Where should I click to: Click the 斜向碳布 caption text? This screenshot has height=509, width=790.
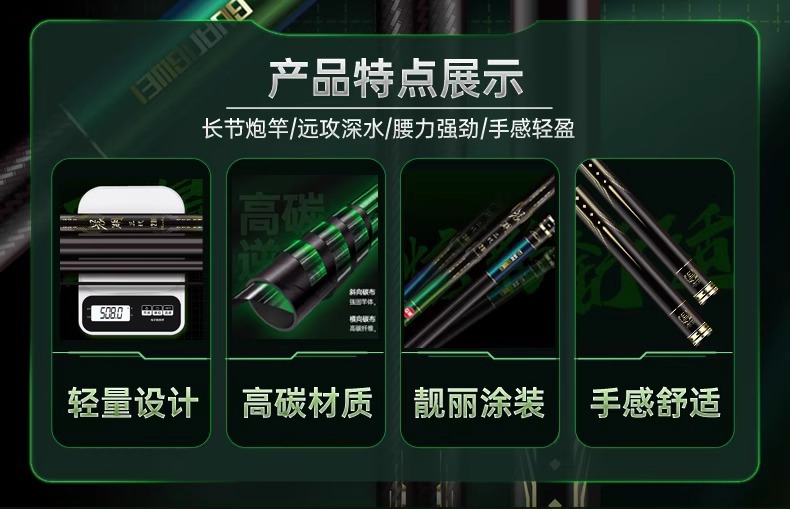pyautogui.click(x=363, y=292)
